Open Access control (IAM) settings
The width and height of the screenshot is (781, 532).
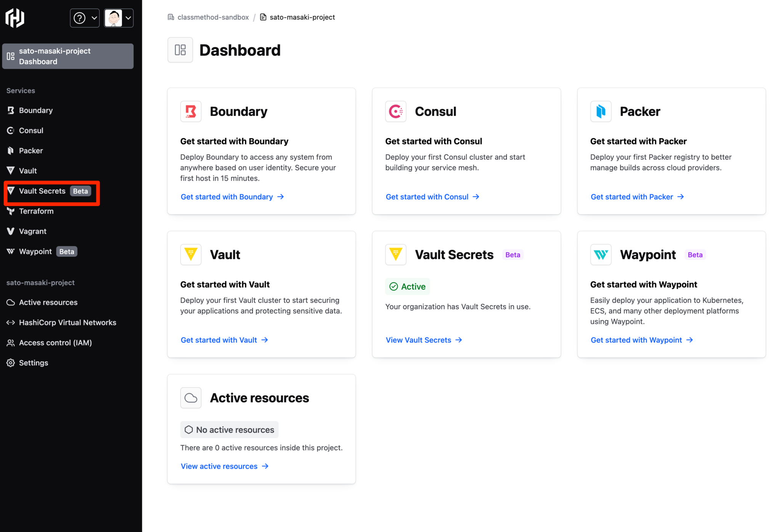[55, 342]
